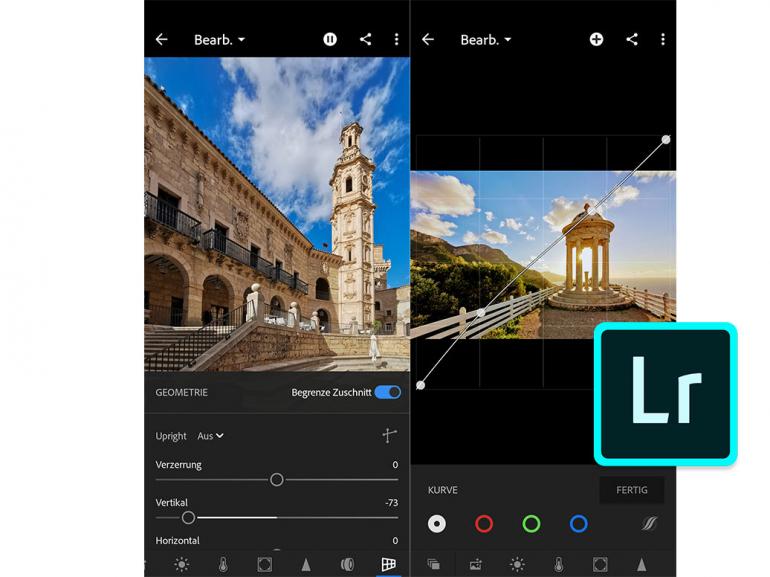
Task: Select Geometry grid icon in left toolbar
Action: pos(388,564)
